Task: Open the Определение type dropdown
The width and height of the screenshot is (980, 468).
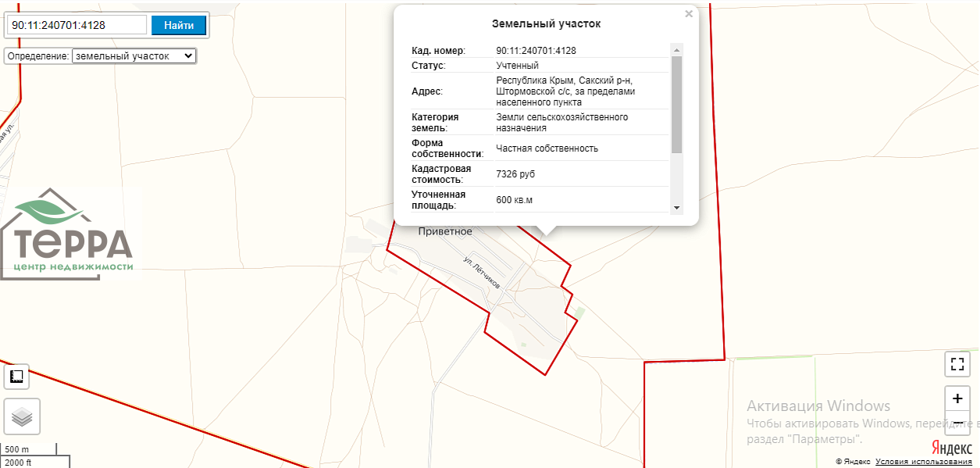Action: (134, 56)
